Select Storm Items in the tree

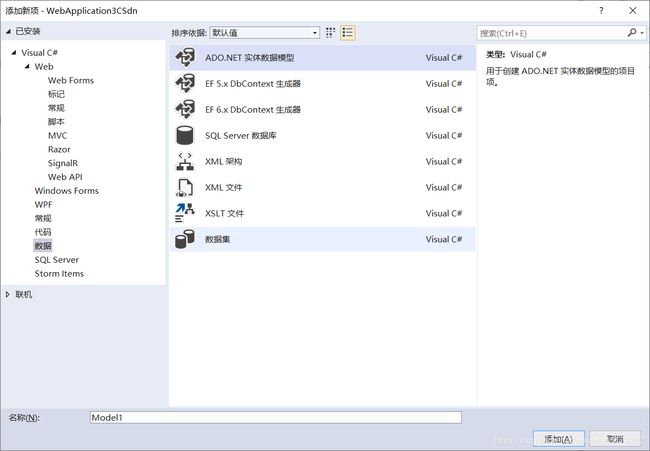point(59,274)
